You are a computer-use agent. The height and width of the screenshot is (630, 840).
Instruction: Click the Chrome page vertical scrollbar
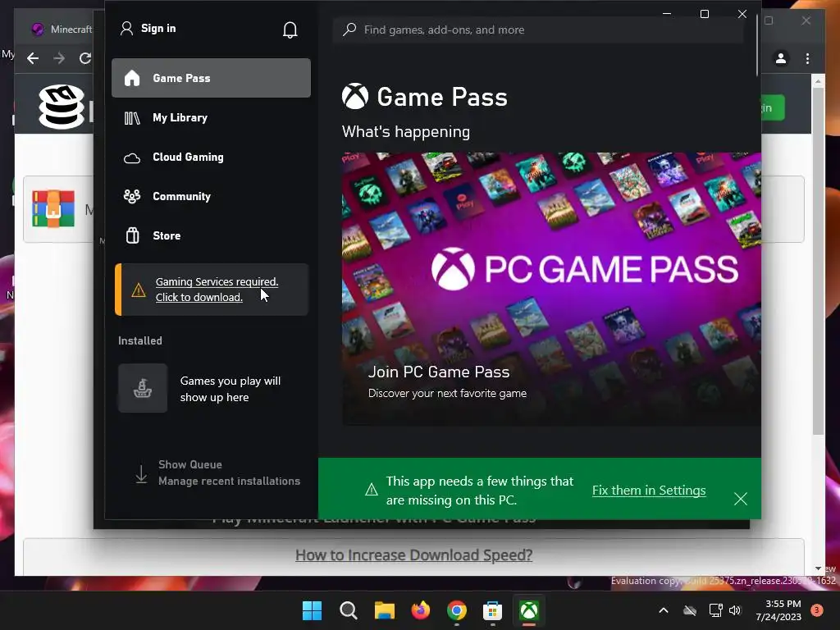click(x=818, y=262)
